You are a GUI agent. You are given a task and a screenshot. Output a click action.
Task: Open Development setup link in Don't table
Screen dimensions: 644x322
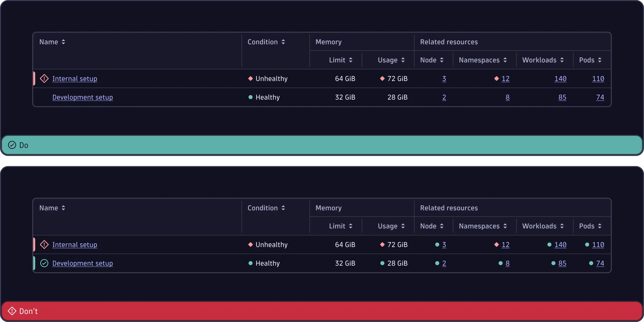(x=83, y=263)
